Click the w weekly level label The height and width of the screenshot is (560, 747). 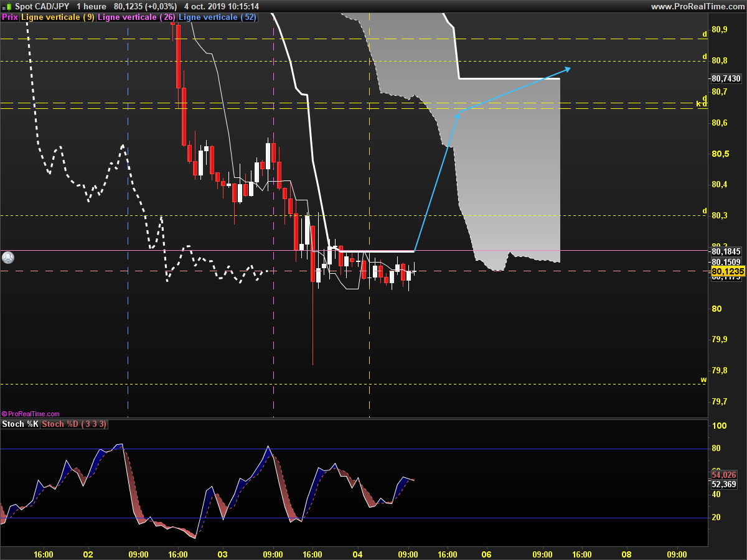coord(703,380)
